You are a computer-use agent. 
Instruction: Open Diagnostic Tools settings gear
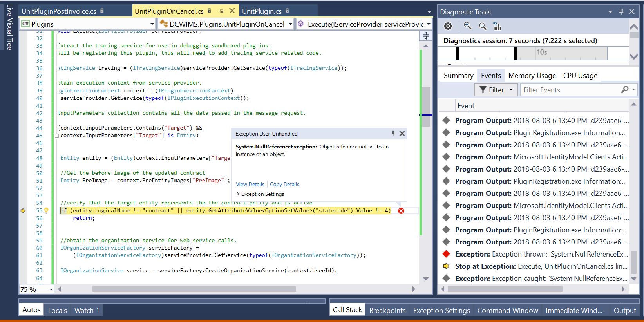pos(448,26)
